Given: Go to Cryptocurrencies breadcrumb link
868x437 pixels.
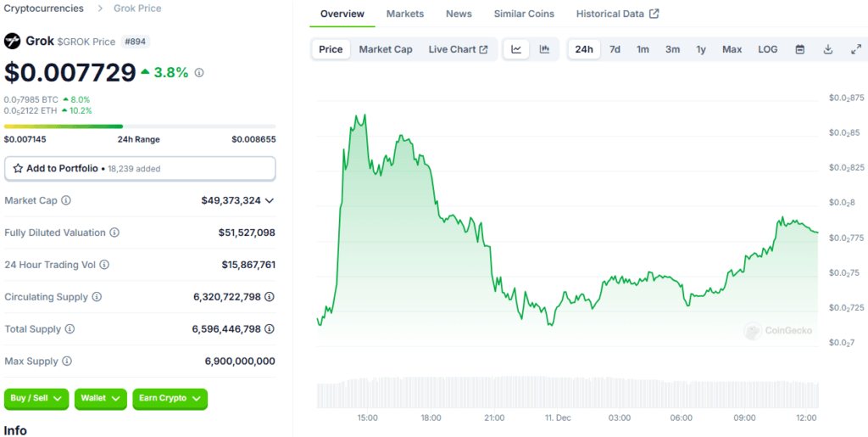Looking at the screenshot, I should tap(44, 8).
